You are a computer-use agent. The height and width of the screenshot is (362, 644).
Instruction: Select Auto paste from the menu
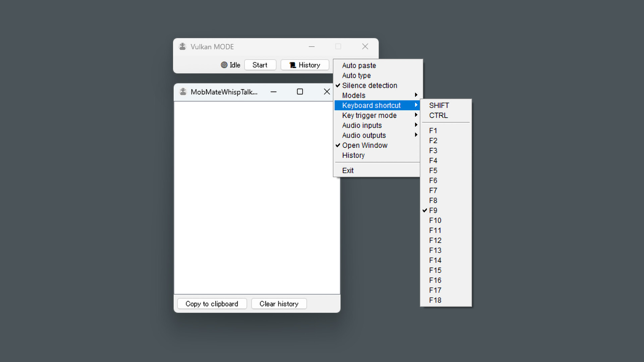[359, 65]
